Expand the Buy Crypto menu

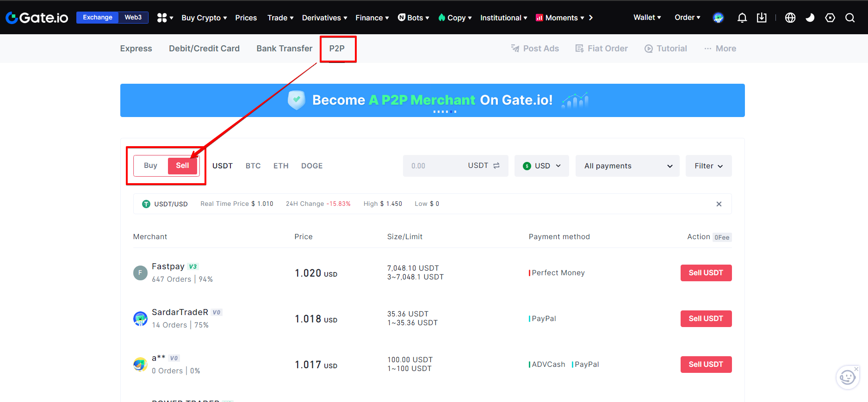(204, 18)
